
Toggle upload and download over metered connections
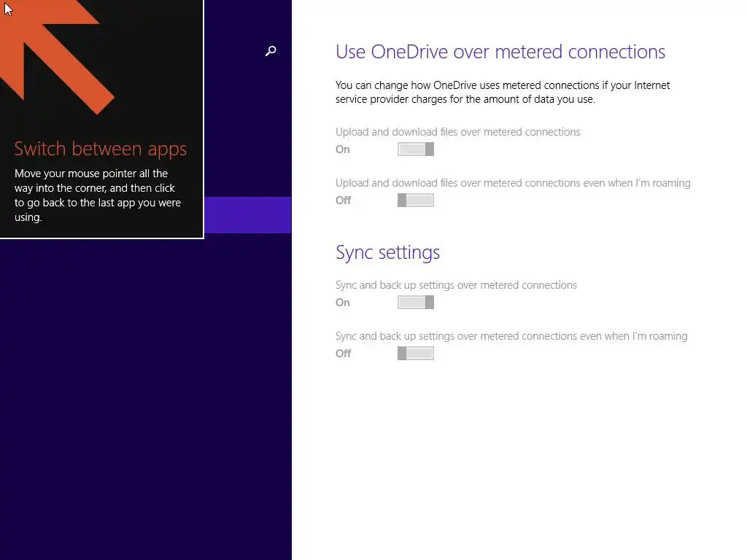[415, 149]
